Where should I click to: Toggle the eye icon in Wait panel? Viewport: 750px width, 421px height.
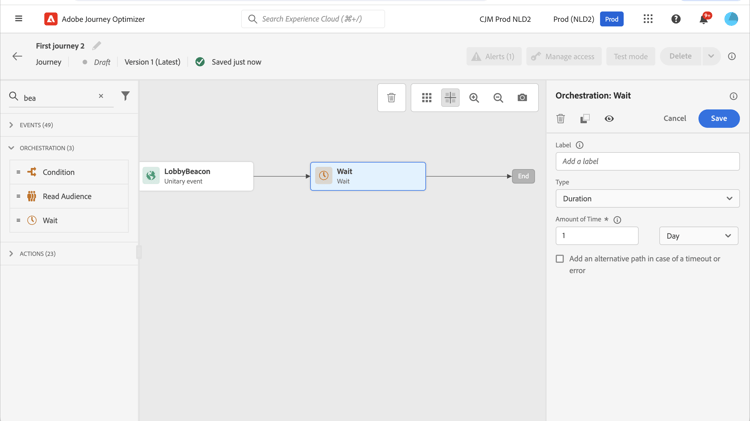click(609, 119)
